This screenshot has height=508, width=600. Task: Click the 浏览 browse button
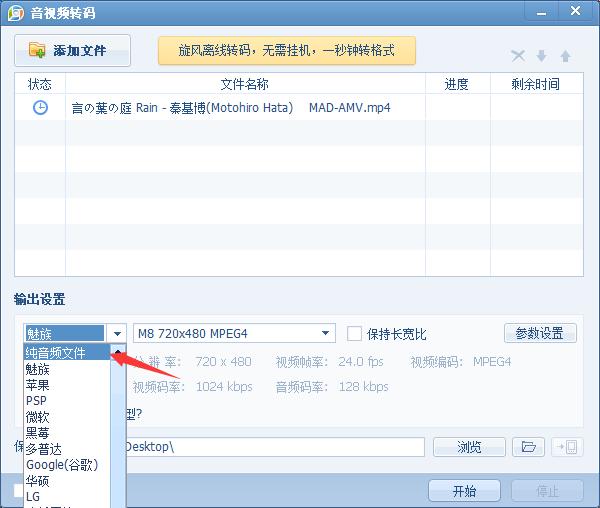[x=469, y=447]
